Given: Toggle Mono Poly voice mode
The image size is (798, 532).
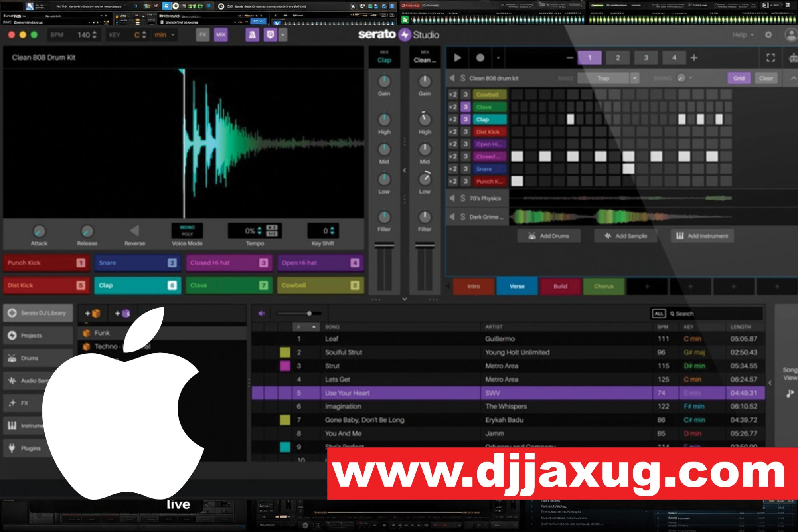Looking at the screenshot, I should click(x=187, y=231).
